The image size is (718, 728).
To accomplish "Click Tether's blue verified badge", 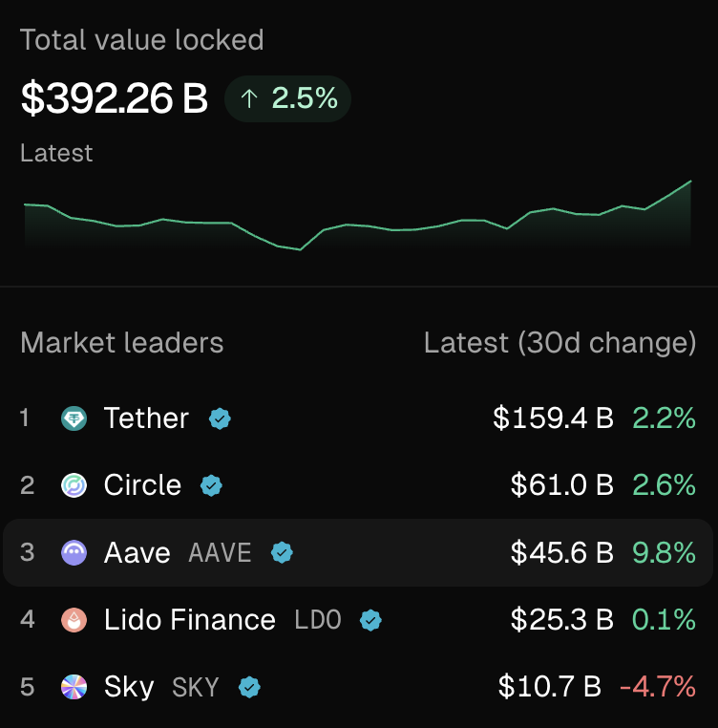I will pos(220,418).
